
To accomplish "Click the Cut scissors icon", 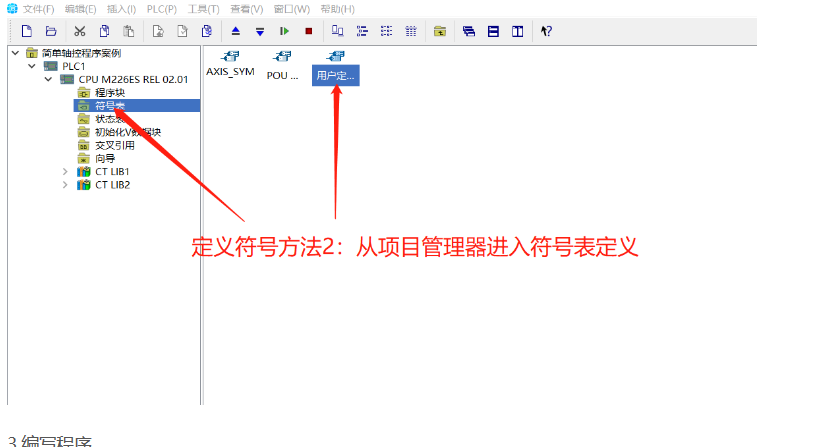I will coord(80,31).
